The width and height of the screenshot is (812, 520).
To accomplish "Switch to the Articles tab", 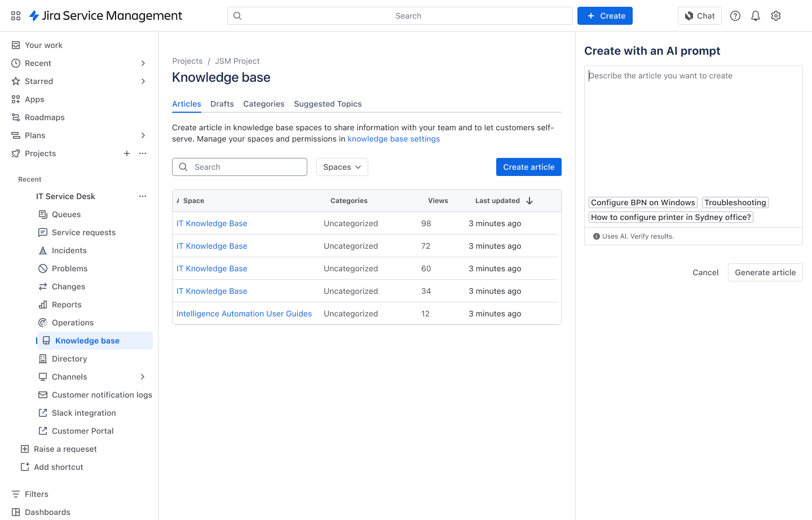I will tap(187, 104).
